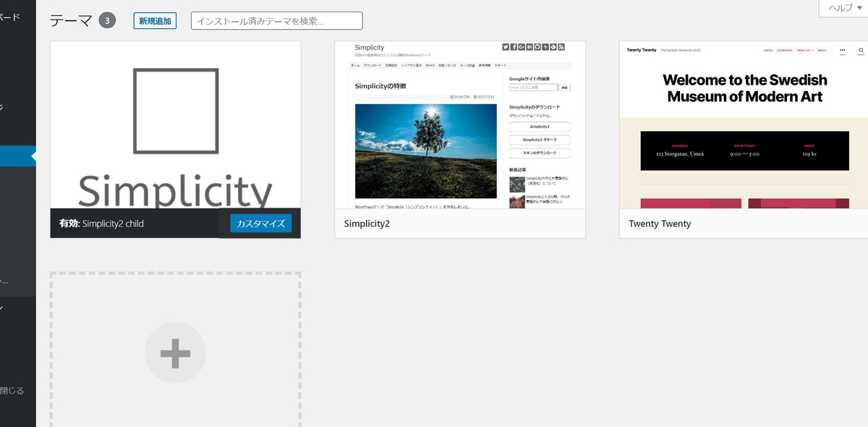Open the Simplicity2 child theme thumbnail
This screenshot has width=868, height=427.
(x=176, y=125)
